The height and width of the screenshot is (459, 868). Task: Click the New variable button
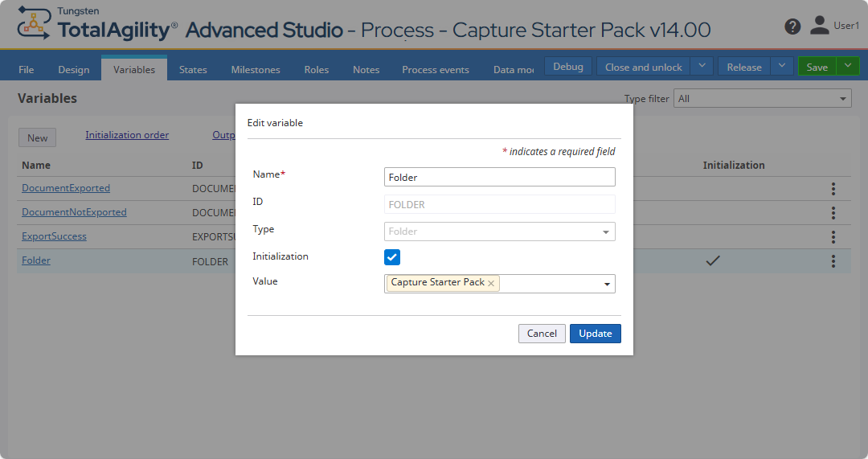pyautogui.click(x=37, y=137)
